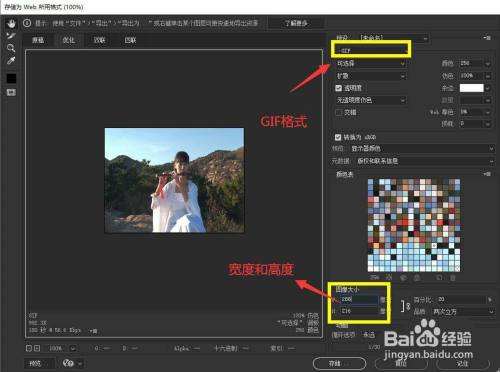Screen dimensions: 500x372
Task: Toggle the 转换为 sRGB checkbox
Action: 338,137
